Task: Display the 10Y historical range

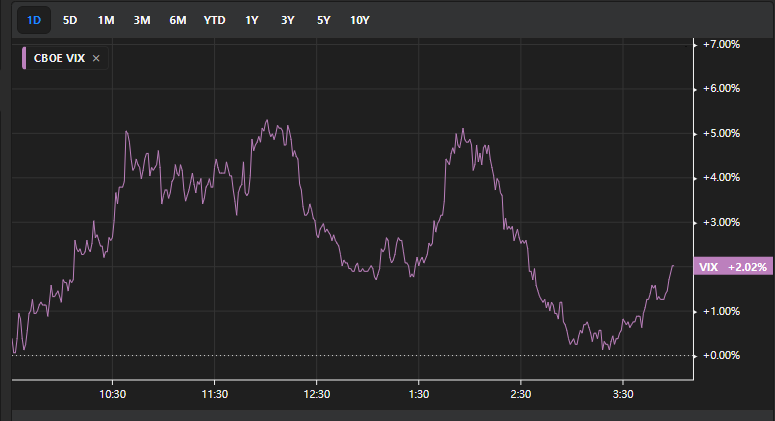Action: coord(359,20)
